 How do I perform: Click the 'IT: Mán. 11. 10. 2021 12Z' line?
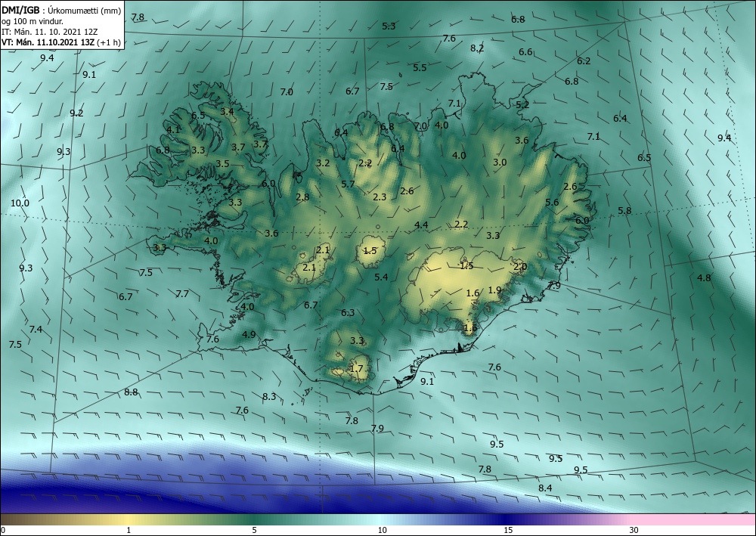click(x=50, y=32)
